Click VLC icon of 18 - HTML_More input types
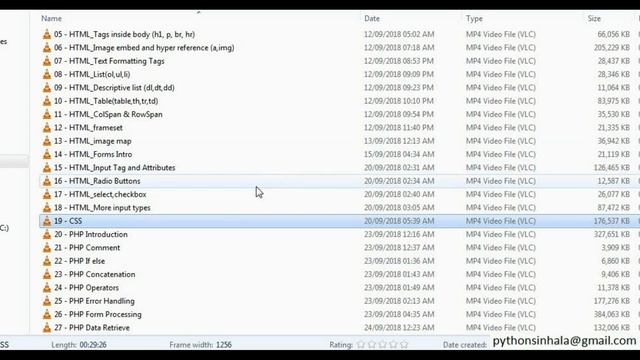640x360 pixels. (x=47, y=208)
